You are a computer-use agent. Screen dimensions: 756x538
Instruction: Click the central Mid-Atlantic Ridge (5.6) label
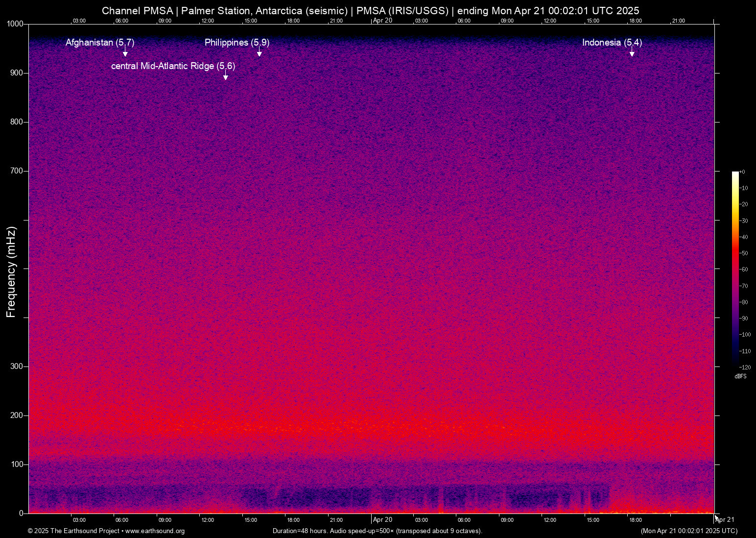(x=173, y=66)
